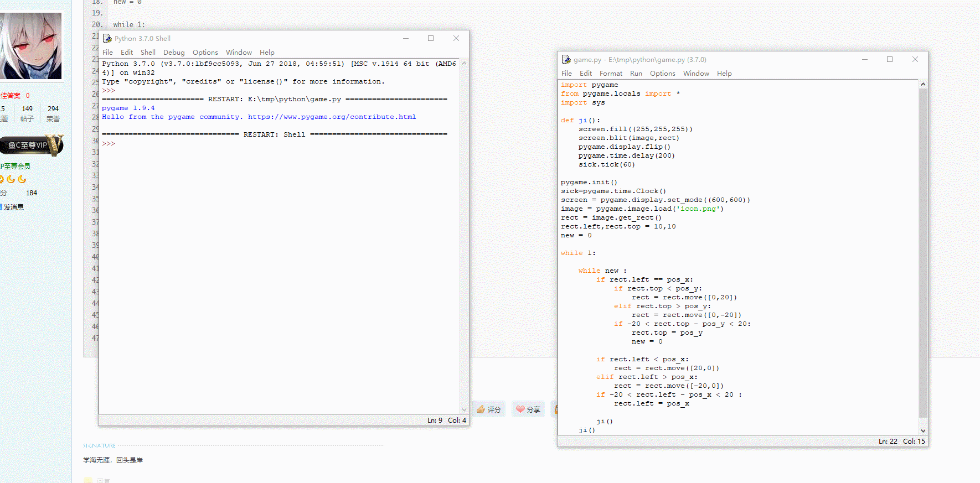
Task: Click the editor scrollbar down arrow
Action: [x=922, y=430]
